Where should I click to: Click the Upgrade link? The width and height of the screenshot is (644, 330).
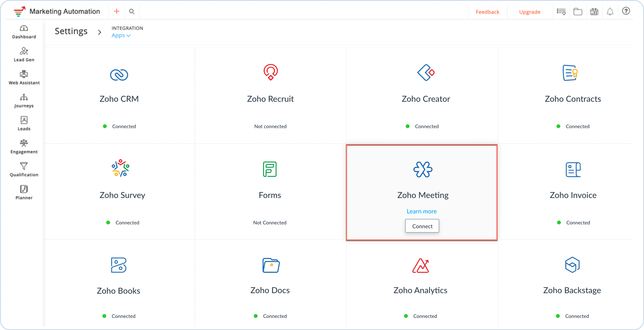(530, 12)
